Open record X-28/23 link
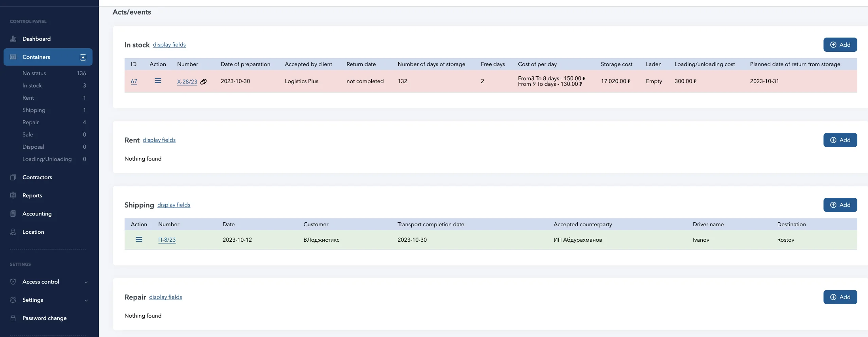Viewport: 868px width, 337px height. click(187, 82)
